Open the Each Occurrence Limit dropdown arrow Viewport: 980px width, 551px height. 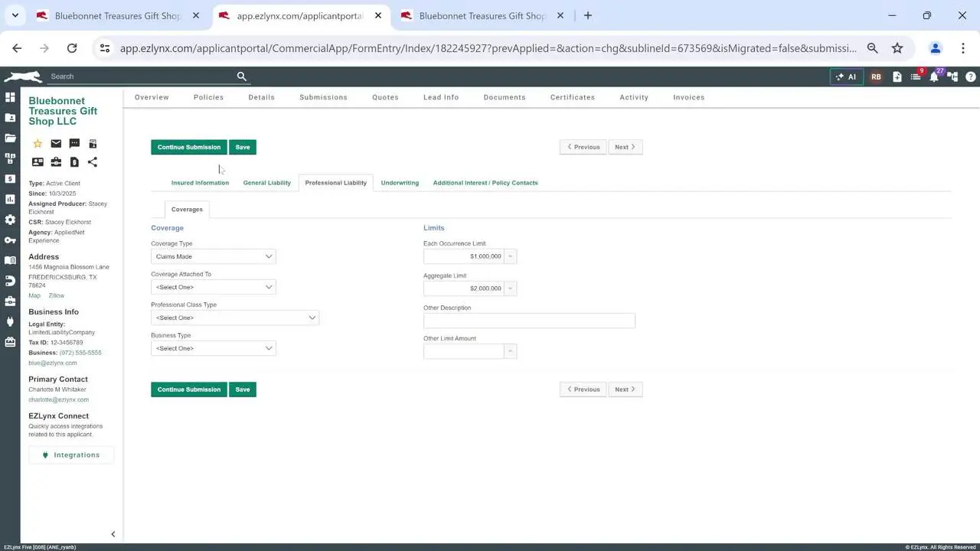tap(511, 256)
